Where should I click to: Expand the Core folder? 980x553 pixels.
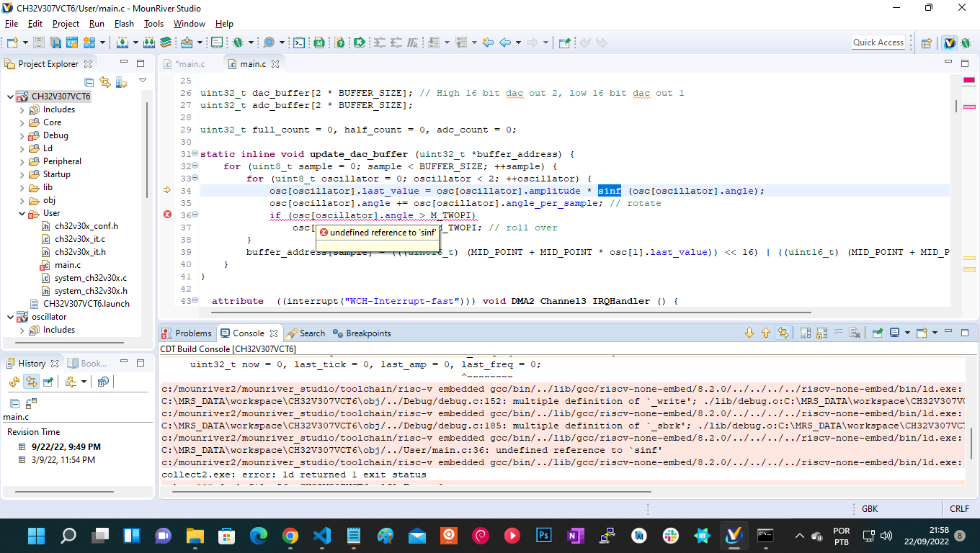[x=22, y=122]
